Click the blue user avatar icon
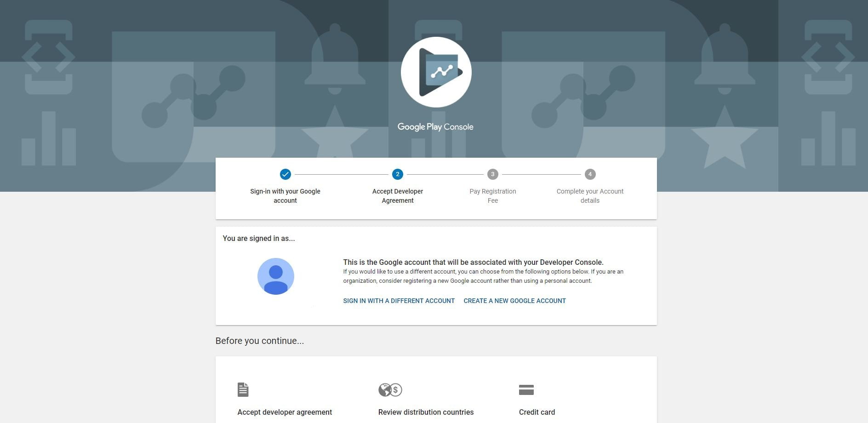 click(x=276, y=276)
